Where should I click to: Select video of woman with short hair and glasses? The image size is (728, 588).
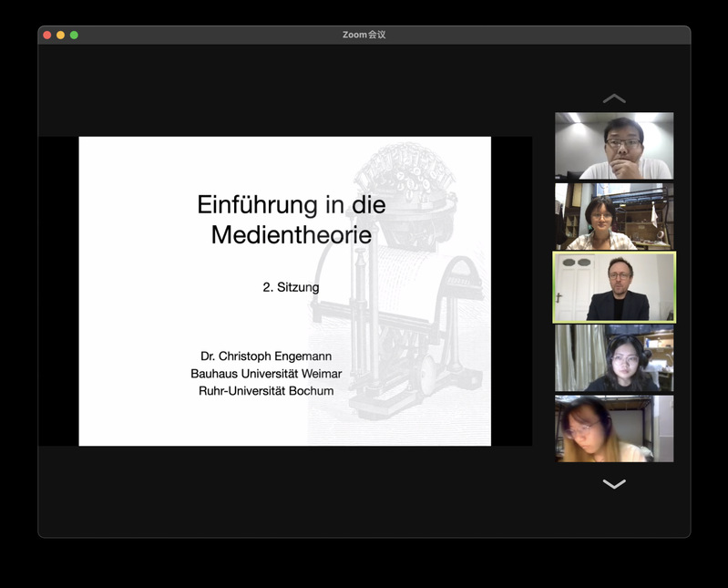click(614, 216)
